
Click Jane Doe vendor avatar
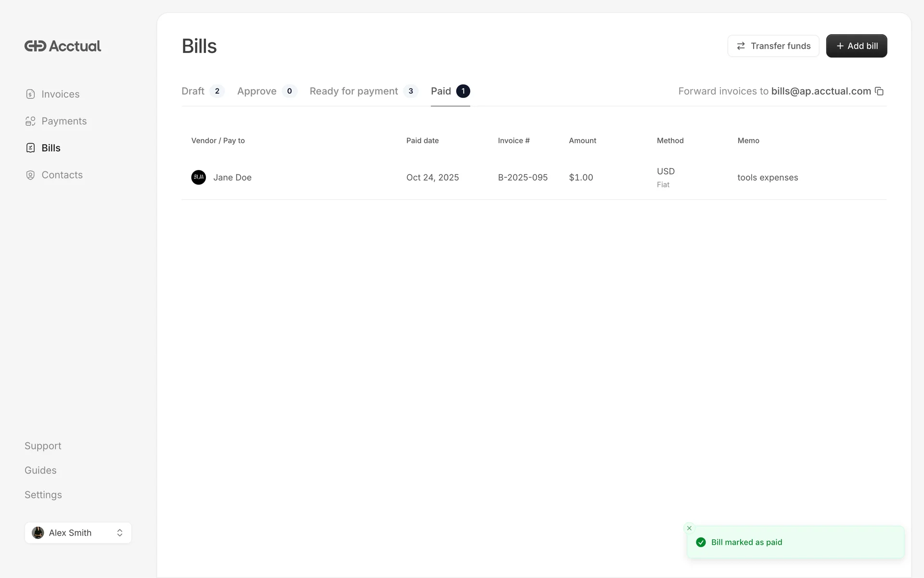[x=198, y=177]
